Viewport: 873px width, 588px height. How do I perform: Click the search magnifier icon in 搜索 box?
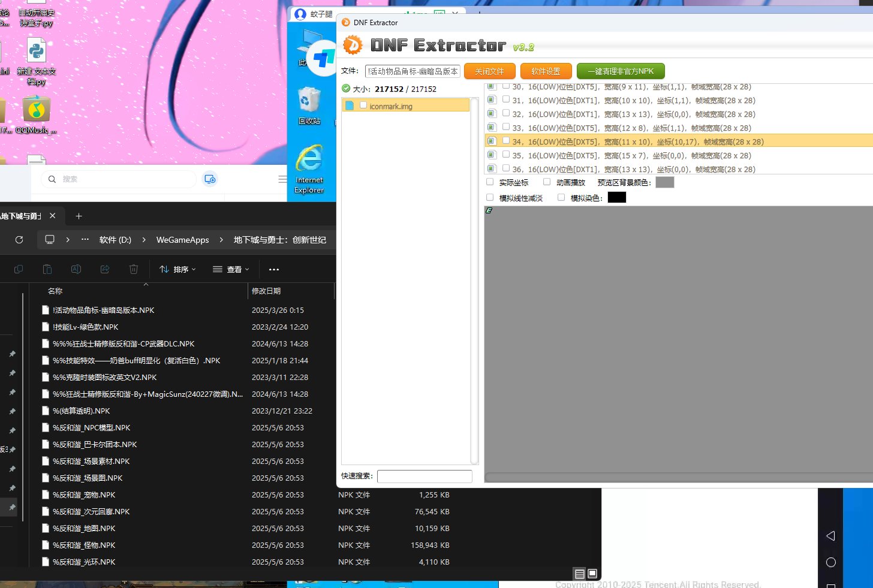(x=52, y=179)
